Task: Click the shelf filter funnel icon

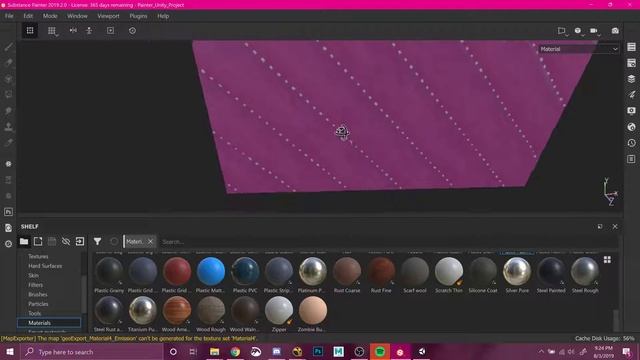Action: 97,242
